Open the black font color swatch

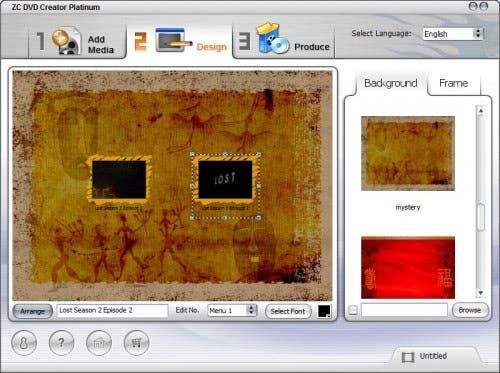(324, 311)
